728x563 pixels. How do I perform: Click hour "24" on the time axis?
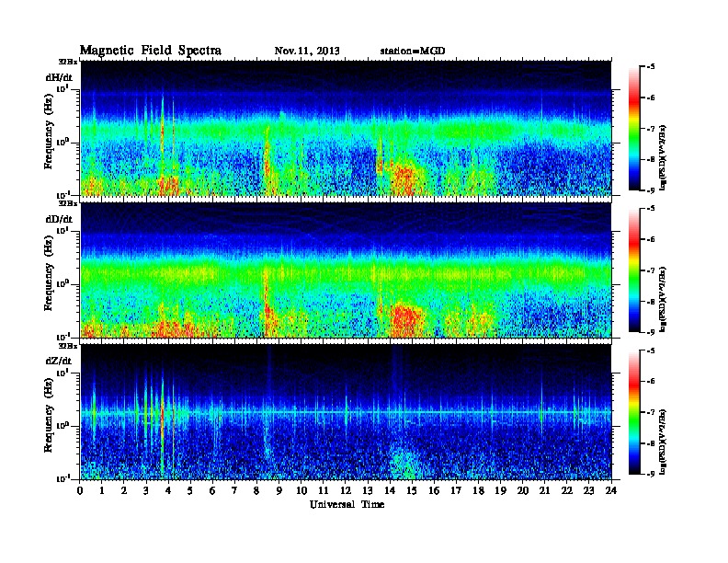[x=611, y=490]
